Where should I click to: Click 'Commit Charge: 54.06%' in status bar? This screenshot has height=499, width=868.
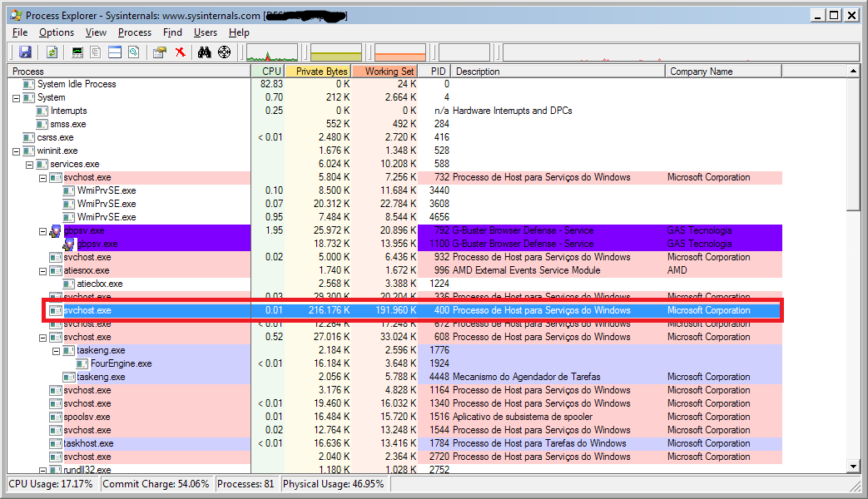pyautogui.click(x=156, y=484)
